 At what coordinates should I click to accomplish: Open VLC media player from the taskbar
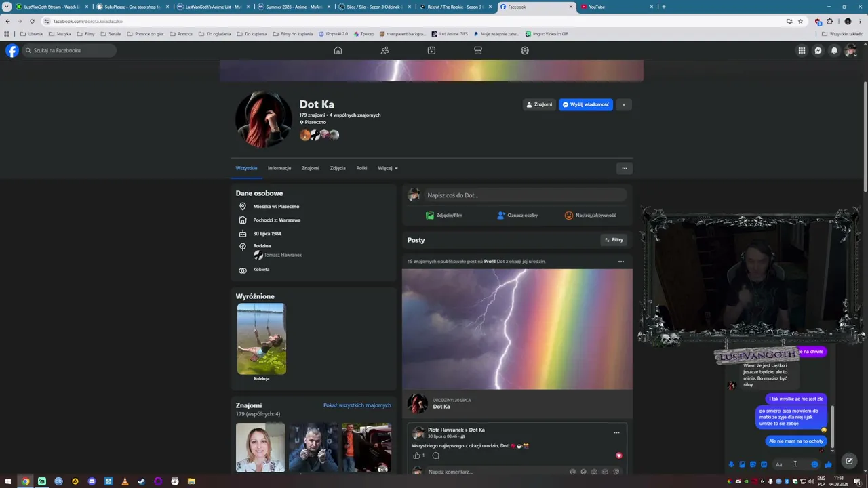tap(125, 481)
